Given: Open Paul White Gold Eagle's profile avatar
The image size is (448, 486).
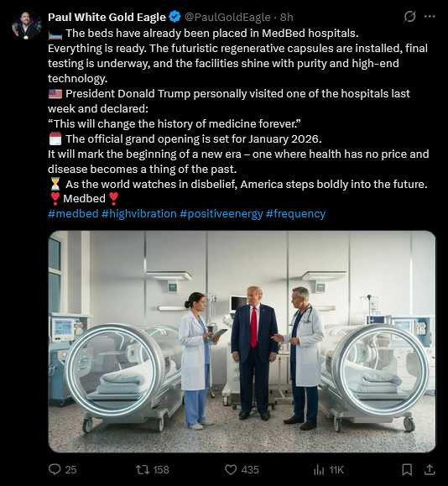Looking at the screenshot, I should (27, 25).
